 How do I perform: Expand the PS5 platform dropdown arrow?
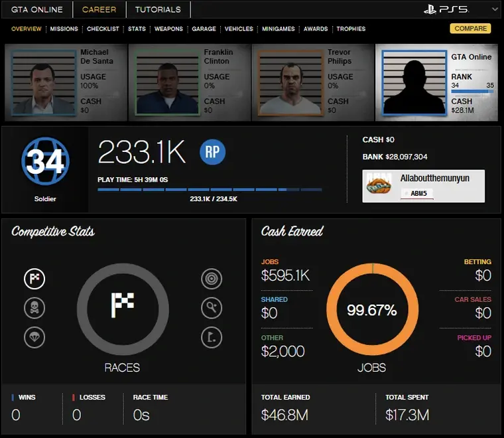tap(495, 9)
